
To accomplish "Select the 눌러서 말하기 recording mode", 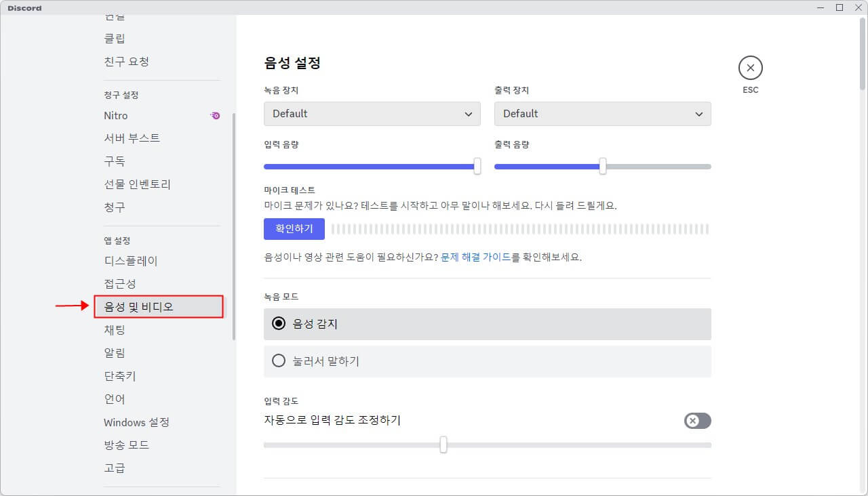I will 278,360.
